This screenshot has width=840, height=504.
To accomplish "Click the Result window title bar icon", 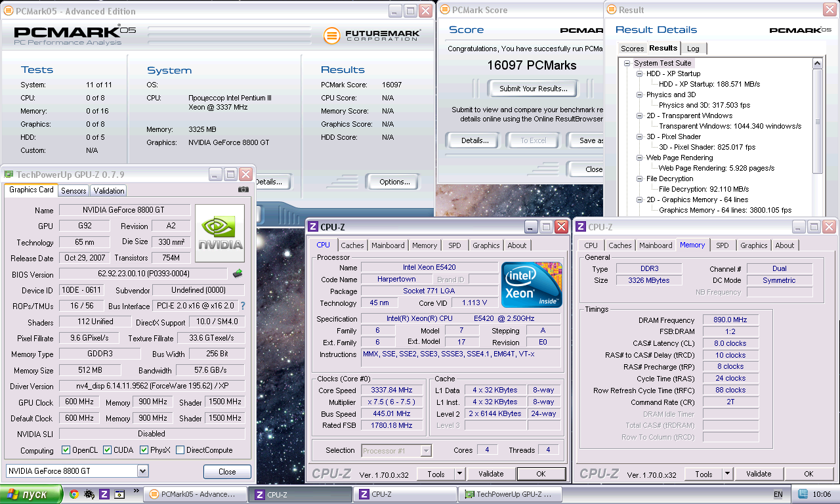I will 611,10.
